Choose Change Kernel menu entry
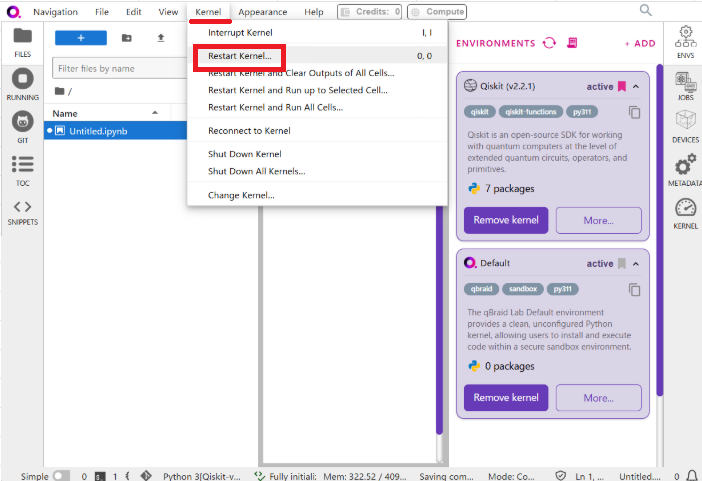Screen dimensions: 702x481 [x=241, y=195]
